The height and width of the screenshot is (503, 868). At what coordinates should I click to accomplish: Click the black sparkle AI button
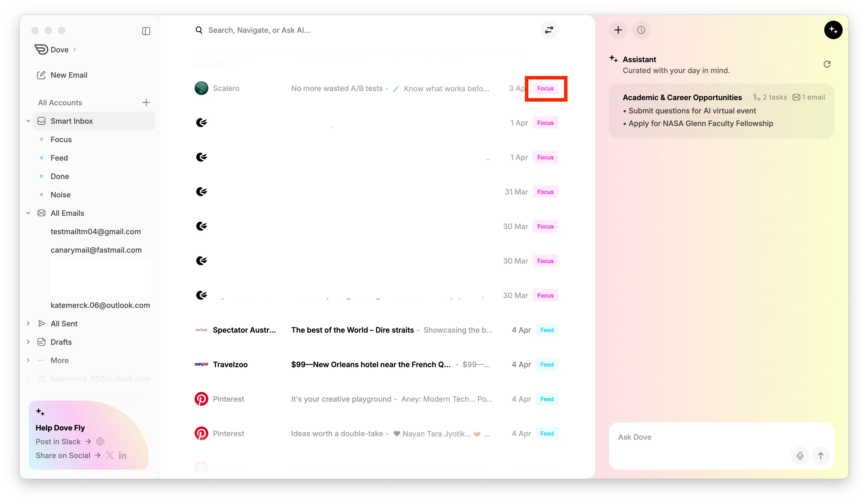pyautogui.click(x=833, y=30)
